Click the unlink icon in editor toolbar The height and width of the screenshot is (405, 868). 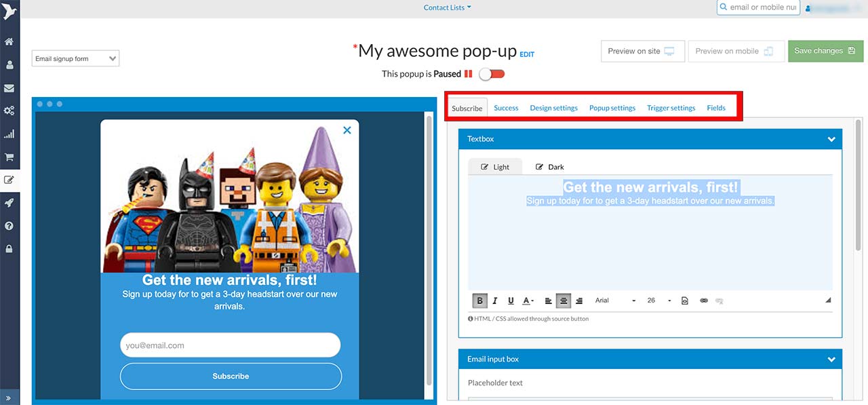(719, 301)
